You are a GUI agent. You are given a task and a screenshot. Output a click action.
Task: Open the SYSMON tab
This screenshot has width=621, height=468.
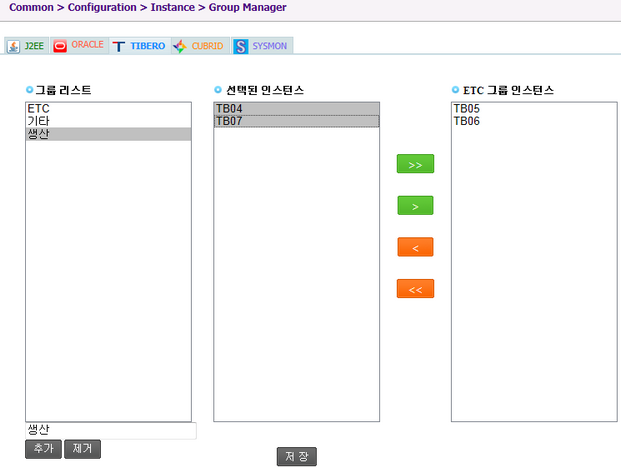[261, 46]
